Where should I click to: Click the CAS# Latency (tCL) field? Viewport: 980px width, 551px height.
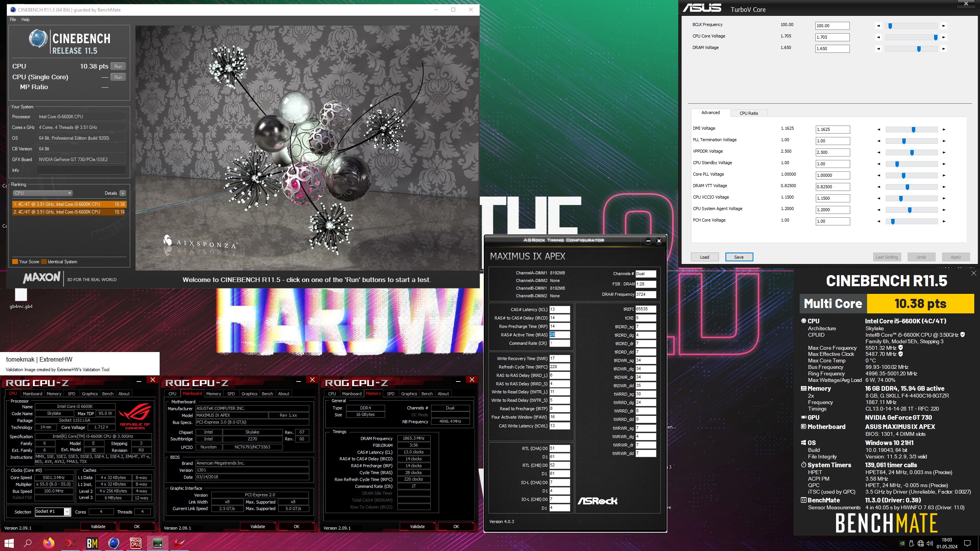tap(560, 310)
